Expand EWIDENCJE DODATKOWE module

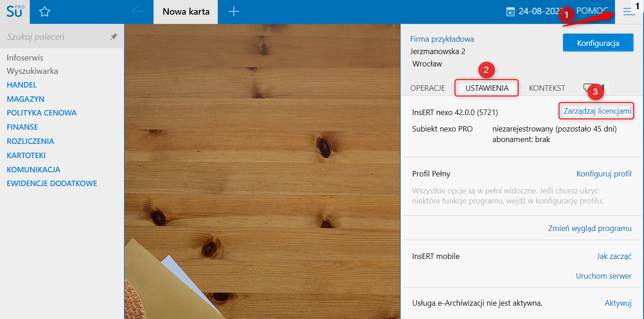point(52,183)
